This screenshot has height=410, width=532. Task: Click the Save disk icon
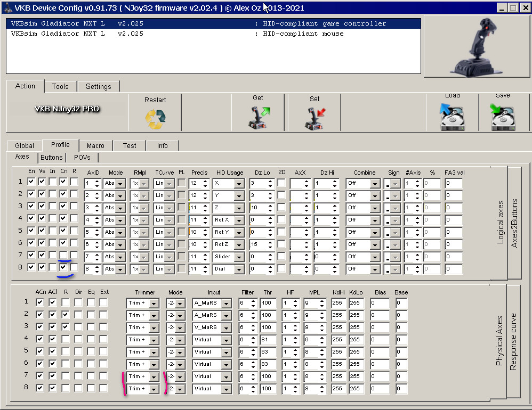click(503, 116)
